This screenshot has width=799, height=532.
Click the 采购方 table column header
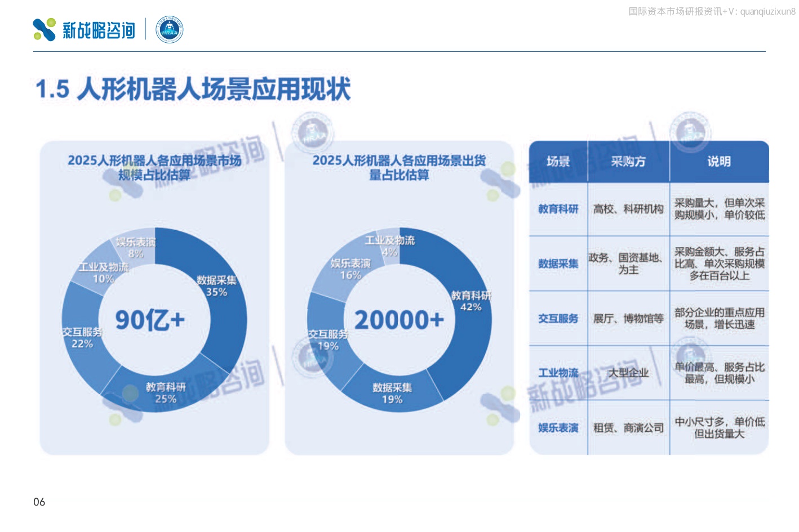point(628,162)
